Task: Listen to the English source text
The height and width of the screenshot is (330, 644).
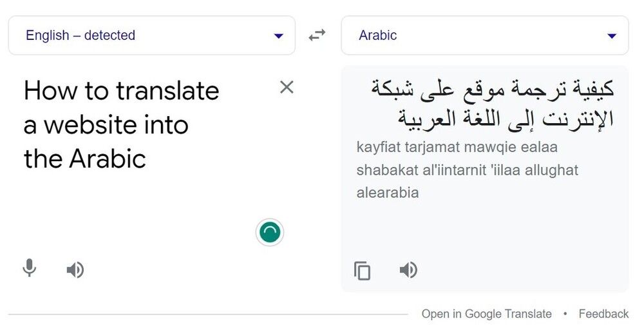Action: click(75, 269)
